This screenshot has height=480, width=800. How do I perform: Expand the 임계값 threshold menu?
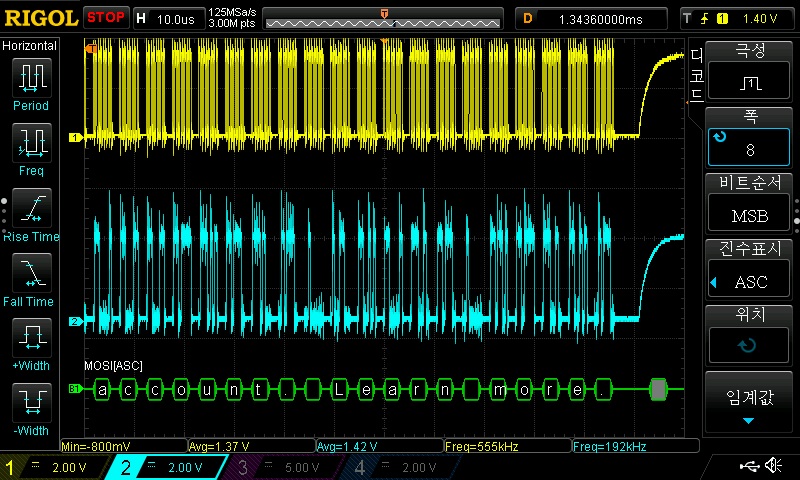pos(750,402)
